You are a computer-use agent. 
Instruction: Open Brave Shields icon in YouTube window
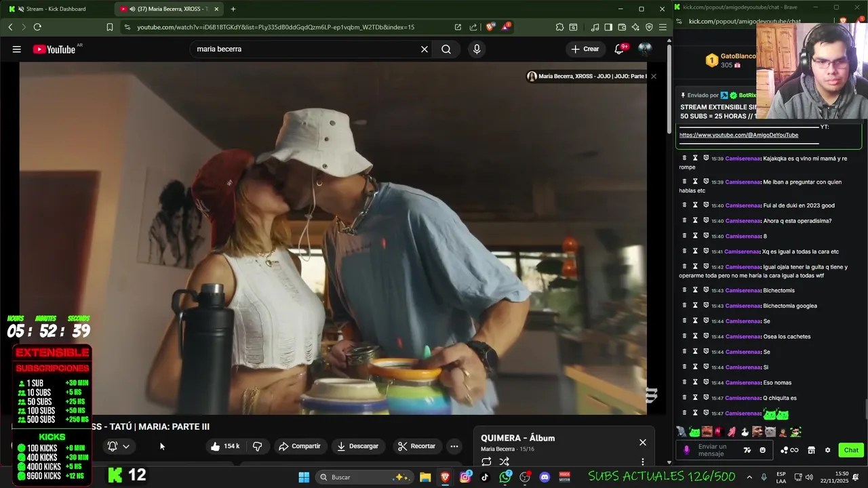pos(490,27)
